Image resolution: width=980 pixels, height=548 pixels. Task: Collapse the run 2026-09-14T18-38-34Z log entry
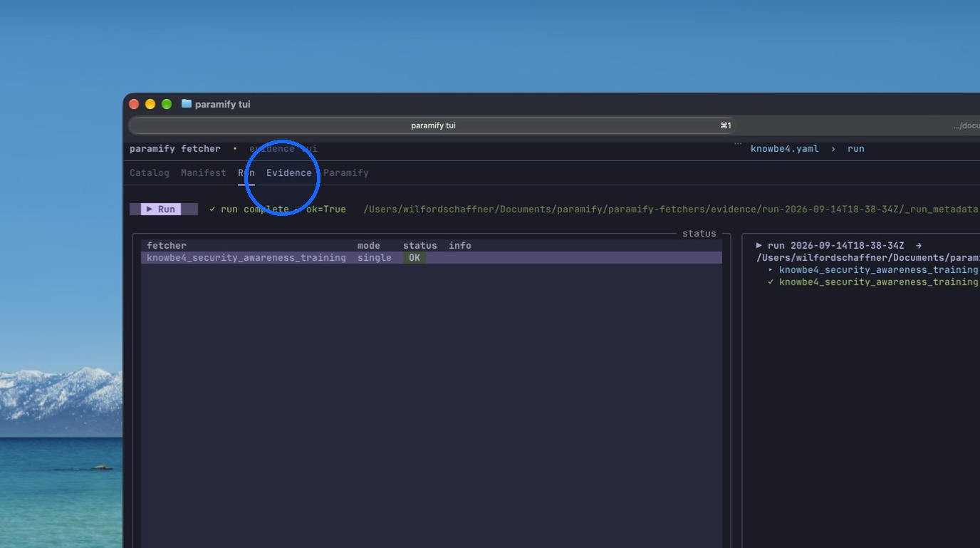click(759, 245)
